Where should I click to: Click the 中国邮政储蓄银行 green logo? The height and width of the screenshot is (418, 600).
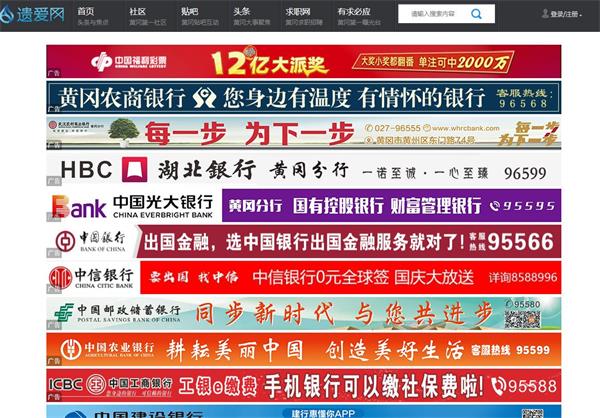(64, 312)
